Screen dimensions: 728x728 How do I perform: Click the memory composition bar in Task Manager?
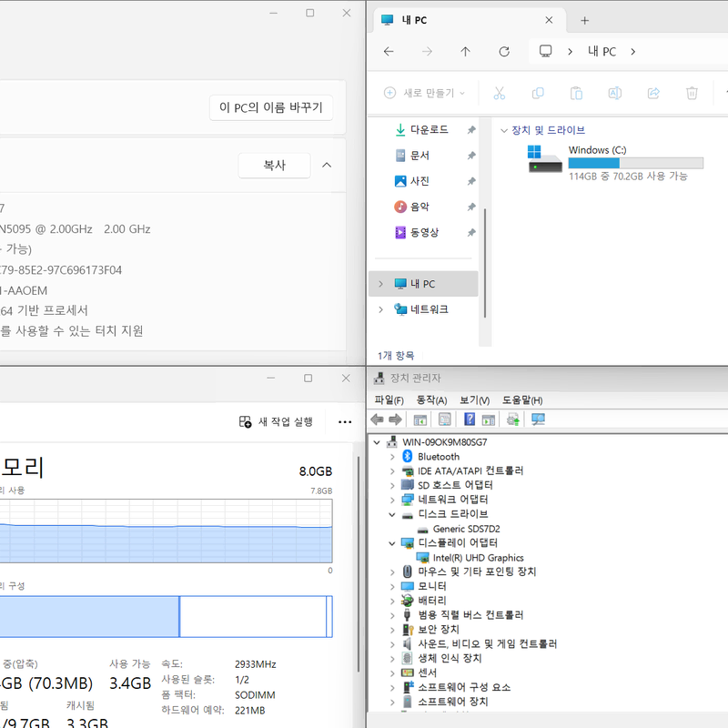tap(166, 617)
